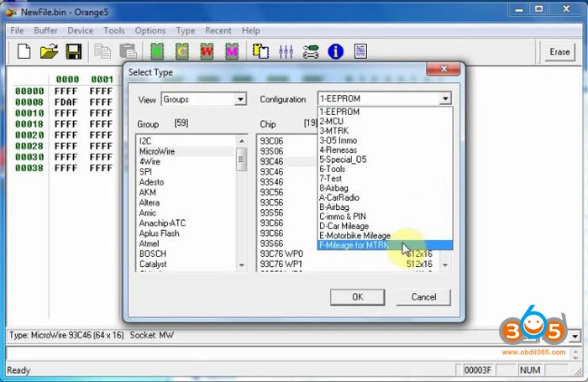Screen dimensions: 588x382
Task: Select 3-MTRK configuration option
Action: coord(385,131)
